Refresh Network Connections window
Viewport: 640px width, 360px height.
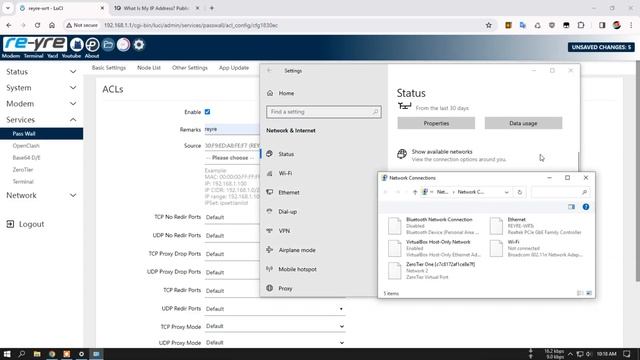(520, 192)
